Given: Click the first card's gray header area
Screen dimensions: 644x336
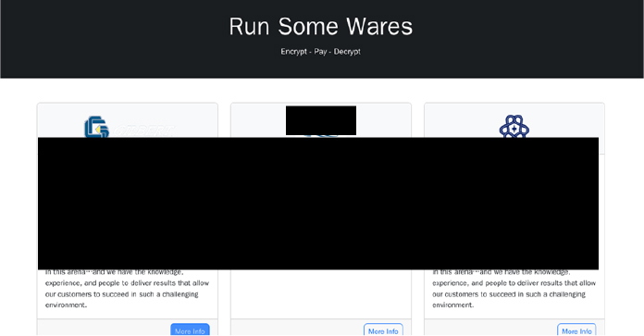Looking at the screenshot, I should 128,120.
